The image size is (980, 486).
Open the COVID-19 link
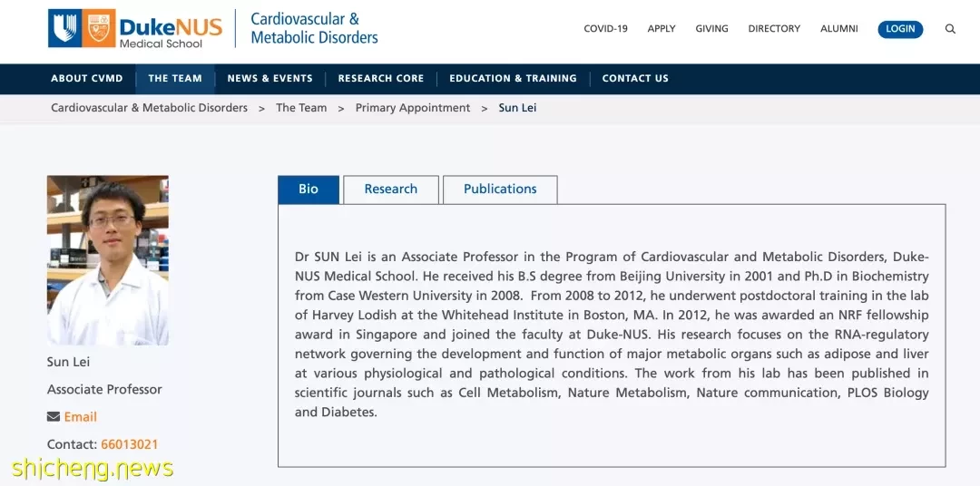coord(605,29)
